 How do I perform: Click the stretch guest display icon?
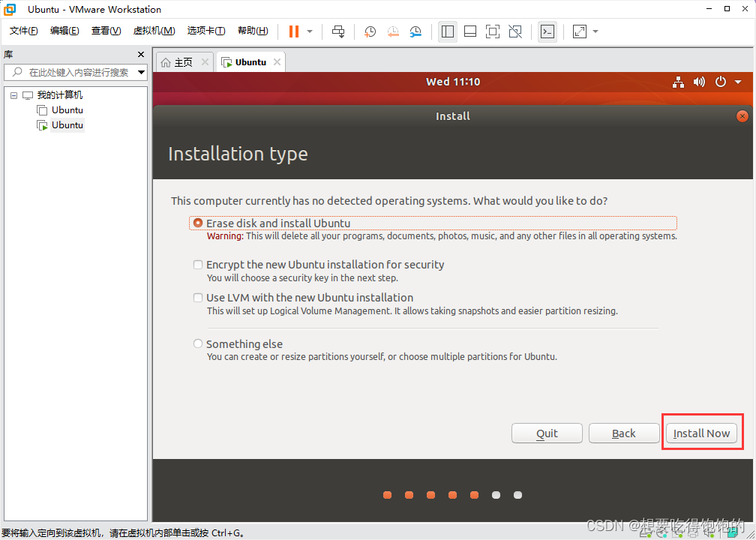(x=580, y=31)
